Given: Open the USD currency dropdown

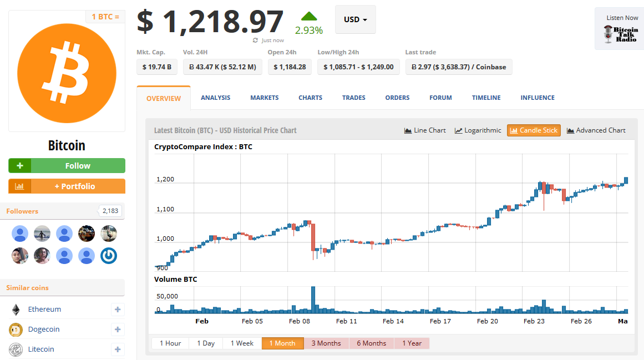Looking at the screenshot, I should [x=355, y=19].
